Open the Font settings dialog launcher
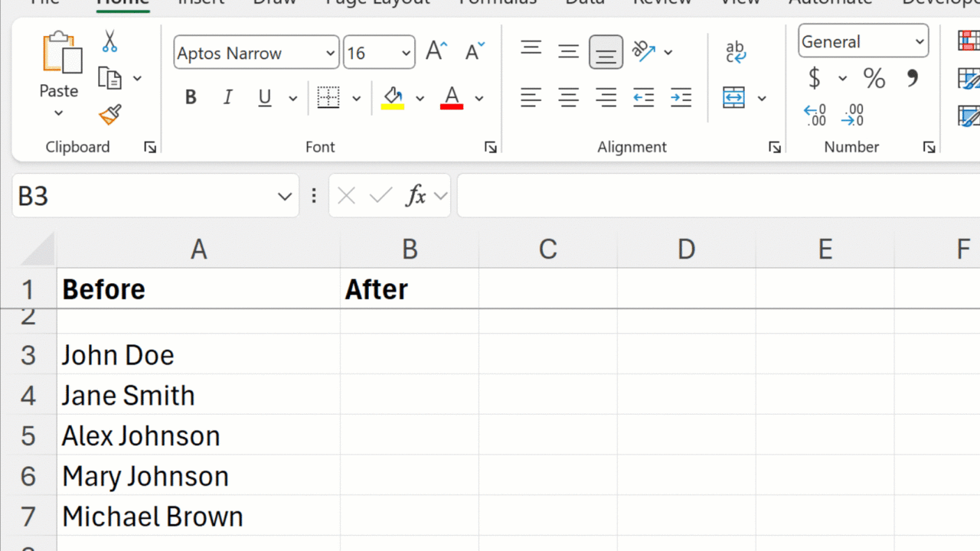 pos(491,148)
